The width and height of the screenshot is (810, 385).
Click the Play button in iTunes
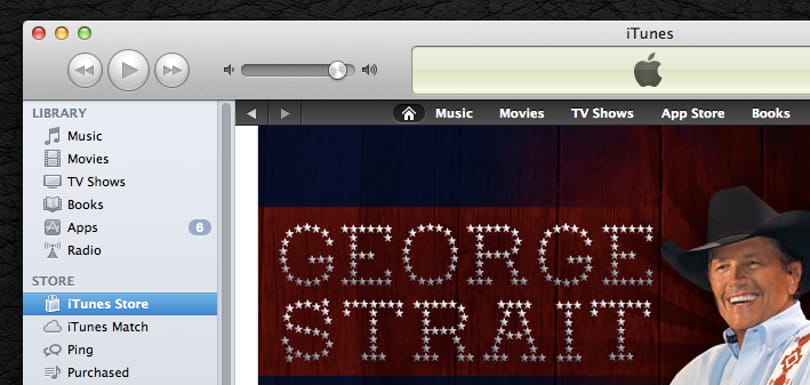[128, 70]
